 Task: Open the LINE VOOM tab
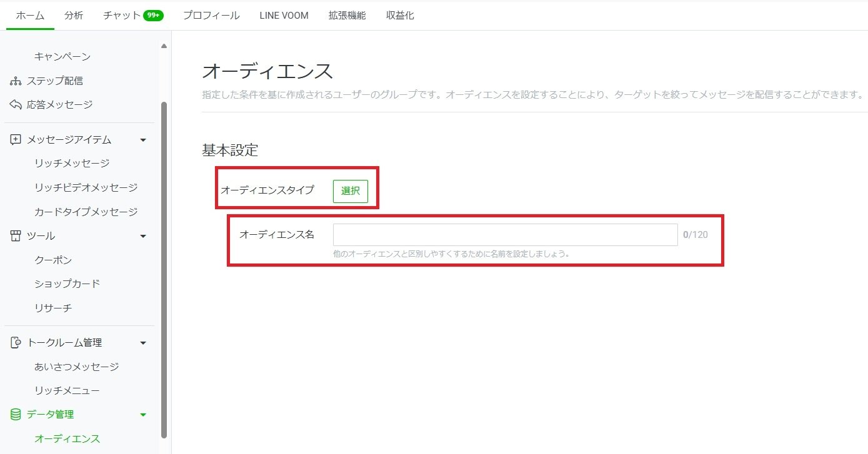pos(283,15)
